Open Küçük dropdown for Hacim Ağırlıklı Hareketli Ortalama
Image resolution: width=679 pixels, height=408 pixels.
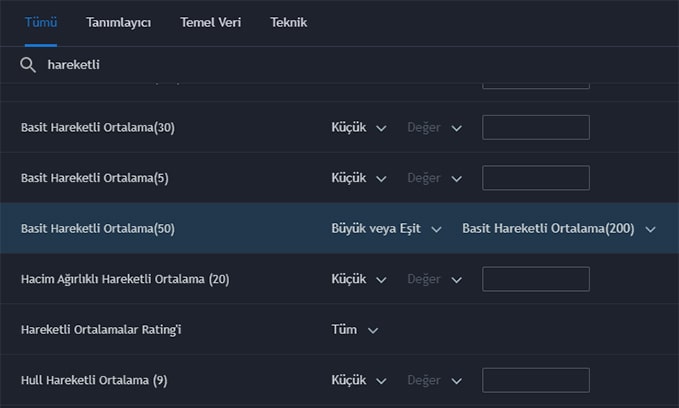pyautogui.click(x=359, y=279)
